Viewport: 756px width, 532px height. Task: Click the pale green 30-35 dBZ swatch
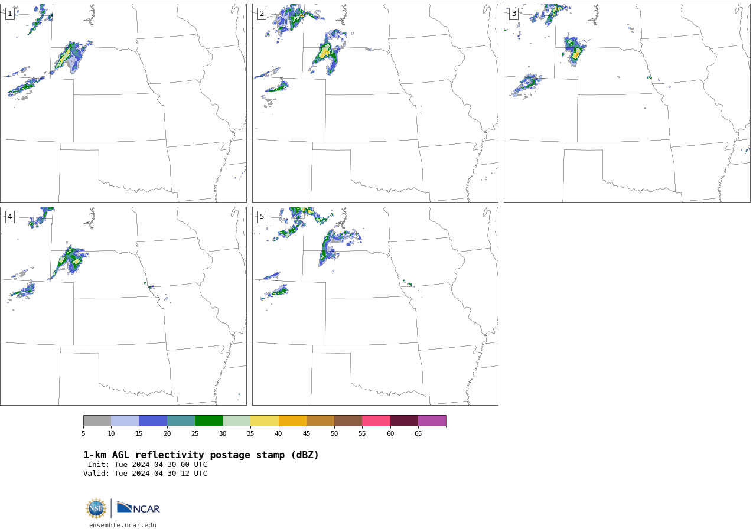click(x=236, y=420)
